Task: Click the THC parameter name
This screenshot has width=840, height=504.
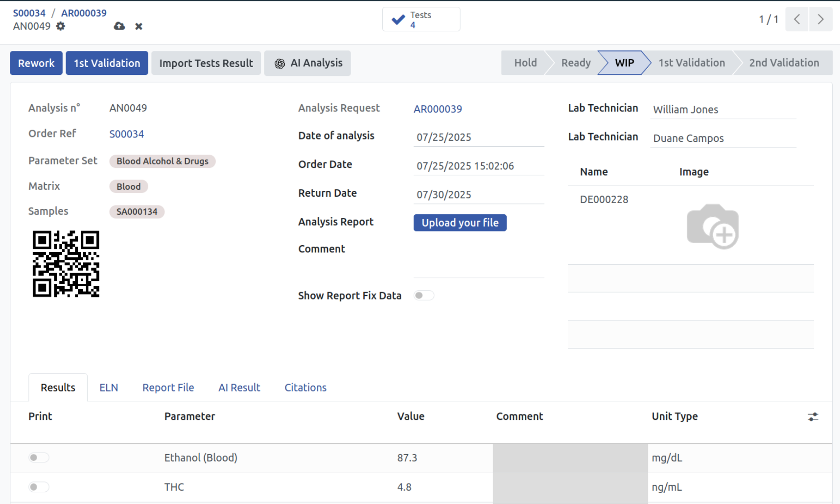Action: coord(174,487)
